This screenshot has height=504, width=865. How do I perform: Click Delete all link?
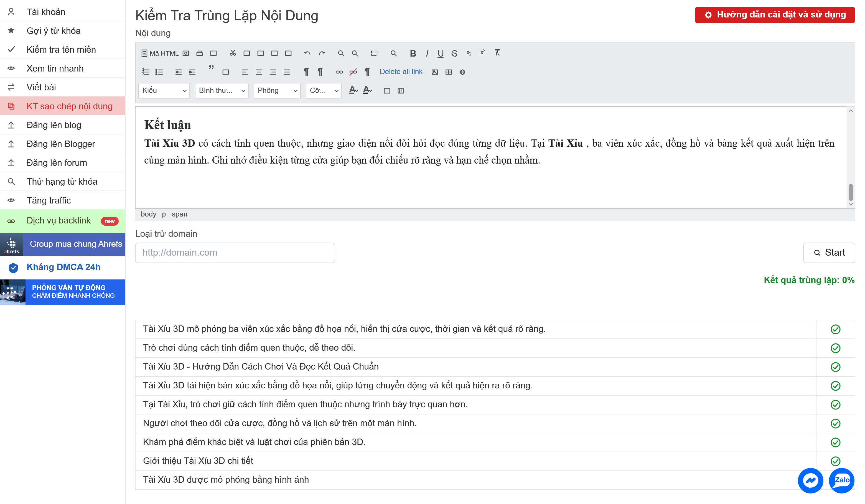point(401,72)
